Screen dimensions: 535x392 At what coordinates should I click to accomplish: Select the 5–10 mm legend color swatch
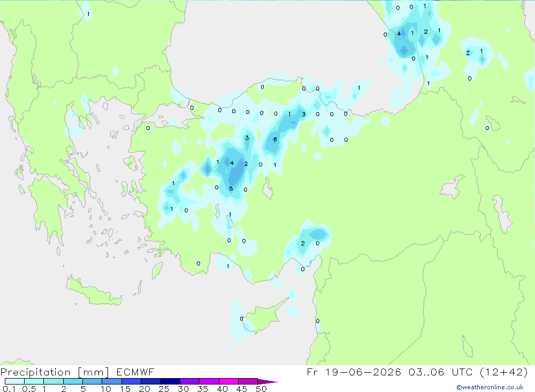(x=93, y=381)
